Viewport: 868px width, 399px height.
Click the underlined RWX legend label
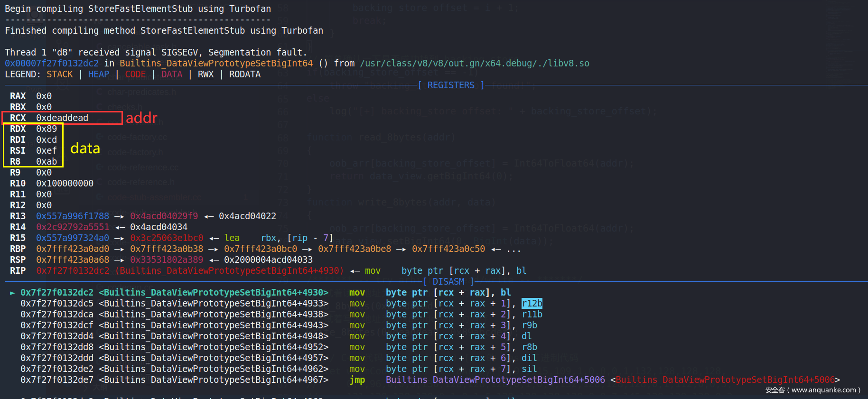click(205, 74)
